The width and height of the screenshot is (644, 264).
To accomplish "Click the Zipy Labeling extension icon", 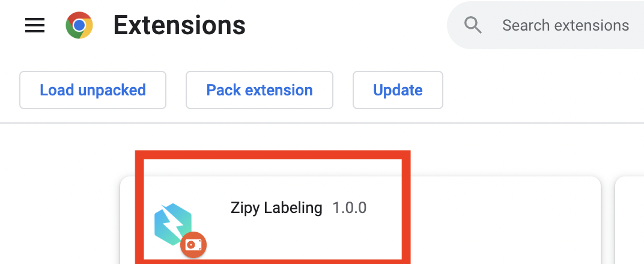I will tap(174, 225).
